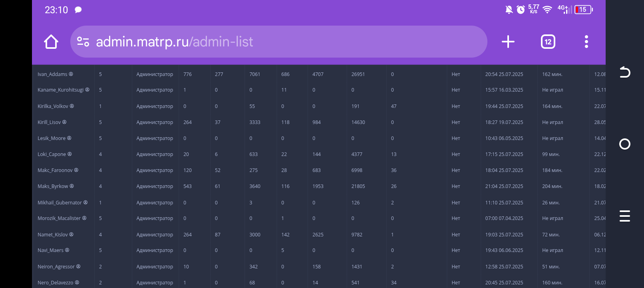This screenshot has width=644, height=288.
Task: Open Lesik_Moore admin profile
Action: click(52, 138)
